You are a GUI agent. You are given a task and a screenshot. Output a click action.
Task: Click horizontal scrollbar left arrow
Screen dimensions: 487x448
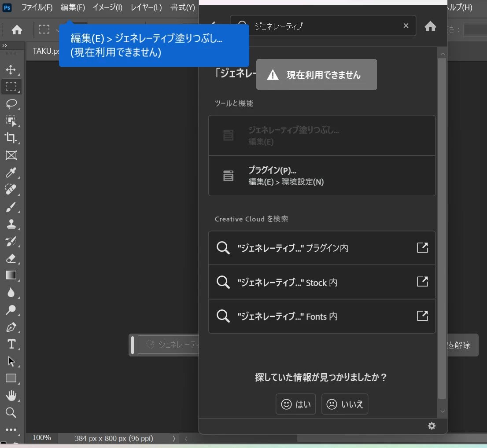click(x=186, y=438)
